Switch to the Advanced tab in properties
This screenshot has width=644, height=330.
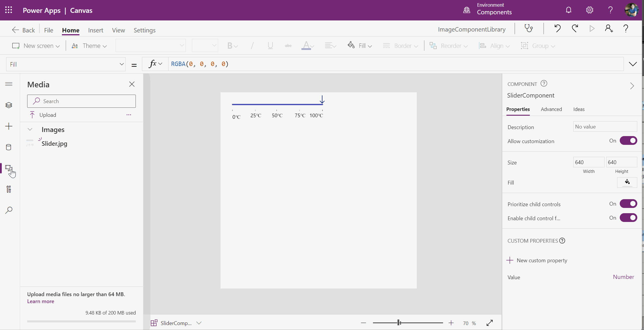pos(551,109)
